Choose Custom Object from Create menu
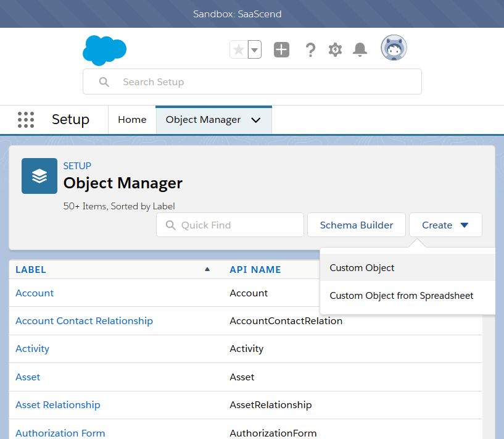 (408, 267)
